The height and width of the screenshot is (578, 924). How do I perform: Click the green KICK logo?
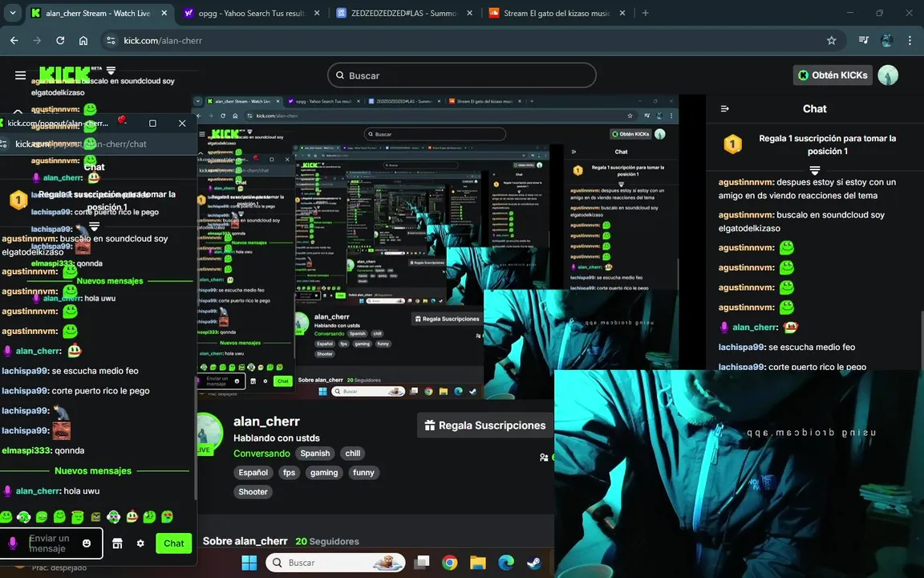65,75
